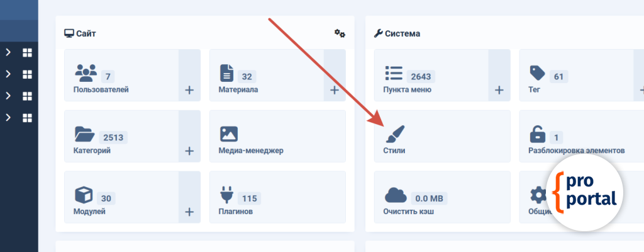Image resolution: width=644 pixels, height=252 pixels.
Task: Expand the second sidebar menu chevron
Action: [x=8, y=74]
